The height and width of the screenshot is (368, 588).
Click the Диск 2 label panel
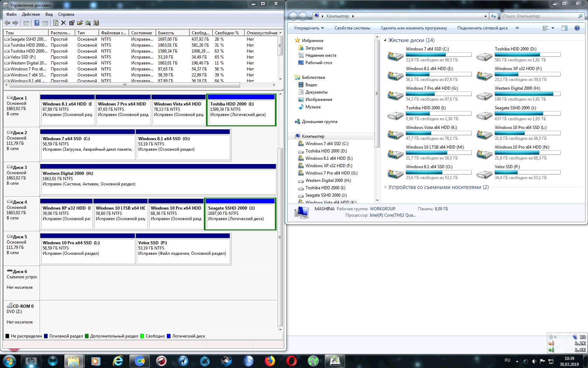point(22,144)
